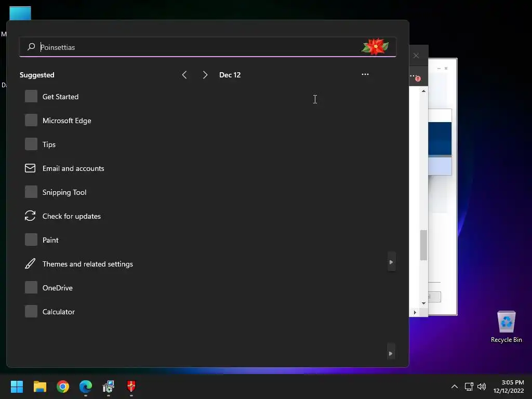
Task: Click the Dec 12 date label
Action: [230, 75]
